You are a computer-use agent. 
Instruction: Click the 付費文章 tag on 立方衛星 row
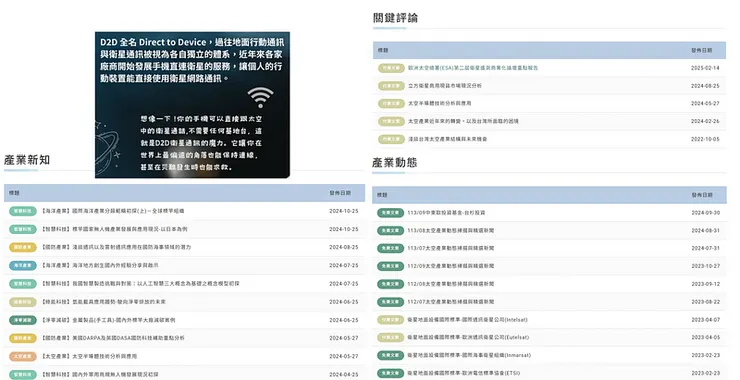pyautogui.click(x=391, y=86)
